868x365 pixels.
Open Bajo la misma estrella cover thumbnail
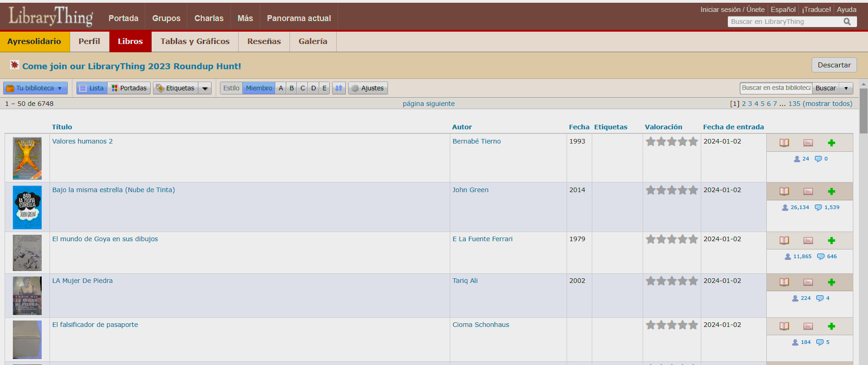[x=27, y=207]
